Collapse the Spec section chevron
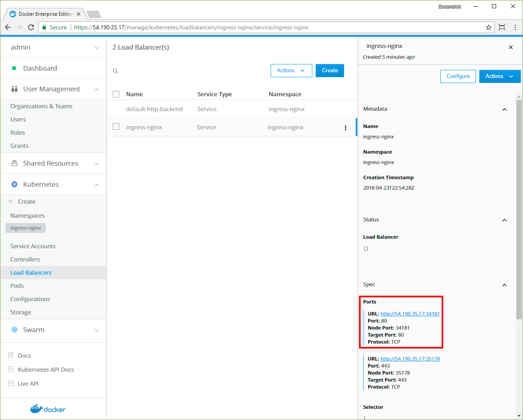The image size is (523, 420). (504, 285)
